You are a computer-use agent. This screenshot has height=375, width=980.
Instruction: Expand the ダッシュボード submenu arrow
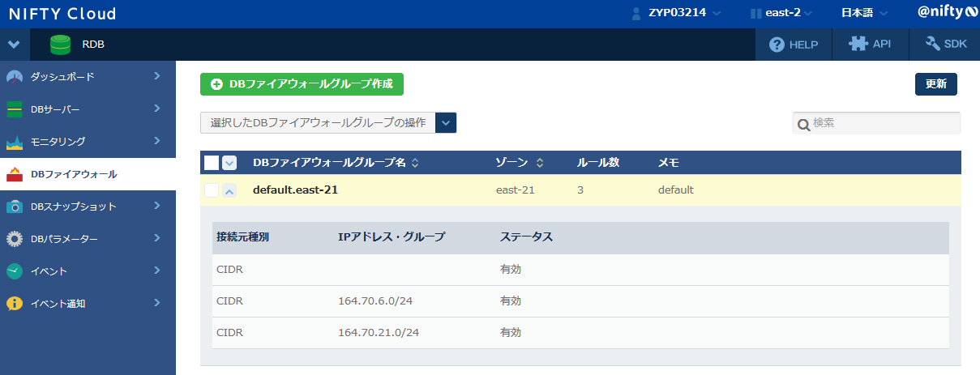[x=156, y=76]
